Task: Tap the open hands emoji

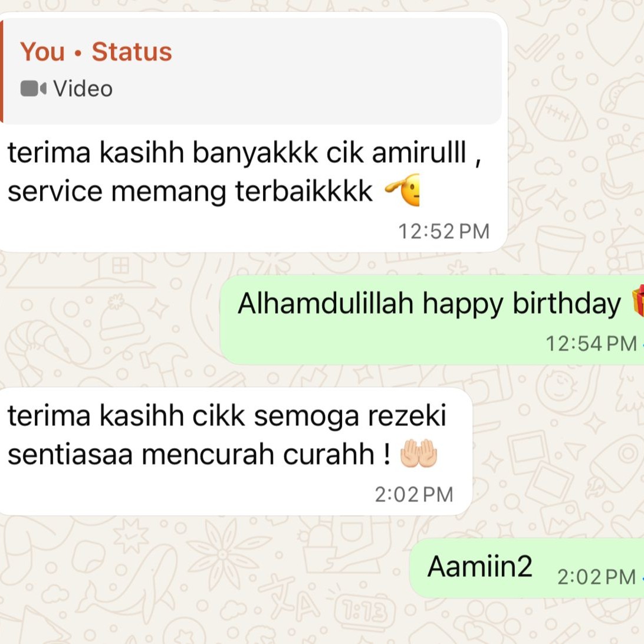Action: (x=419, y=454)
